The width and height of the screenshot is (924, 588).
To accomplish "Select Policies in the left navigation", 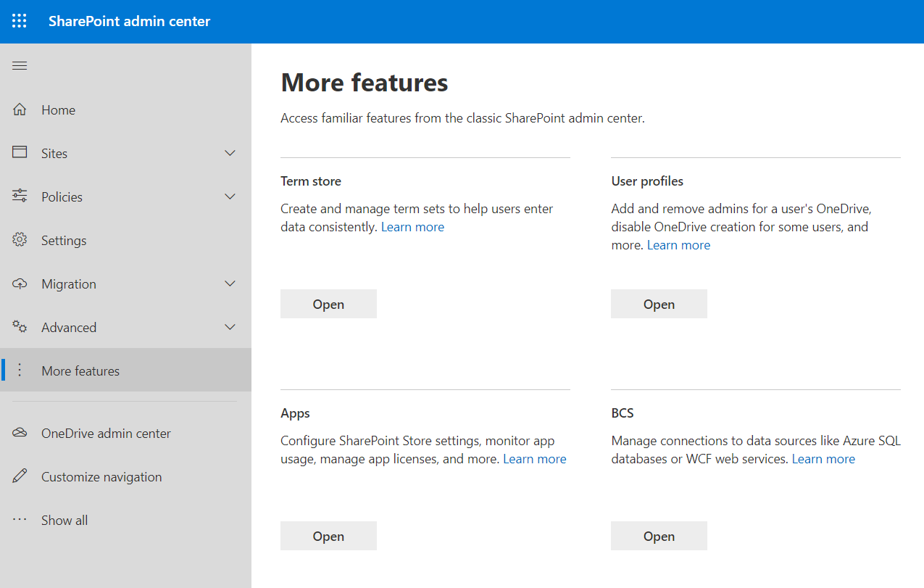I will (x=125, y=196).
